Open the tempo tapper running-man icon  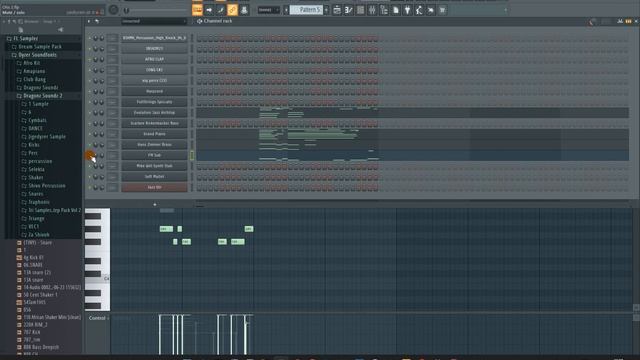[x=419, y=10]
